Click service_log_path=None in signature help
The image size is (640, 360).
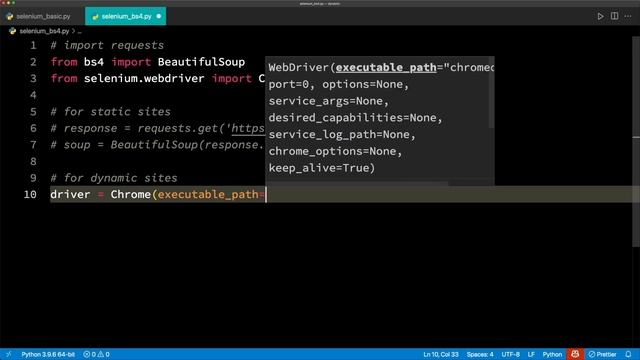click(x=339, y=134)
